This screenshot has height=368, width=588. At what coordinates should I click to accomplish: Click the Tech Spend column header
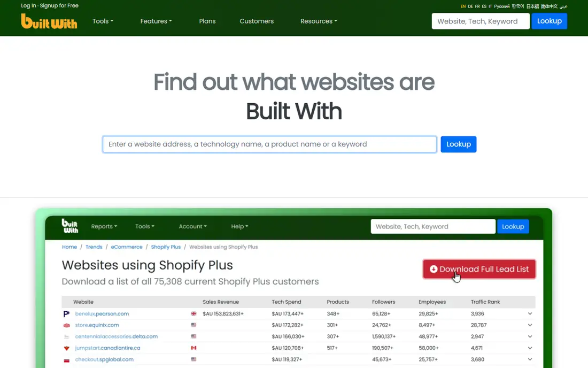pos(287,302)
